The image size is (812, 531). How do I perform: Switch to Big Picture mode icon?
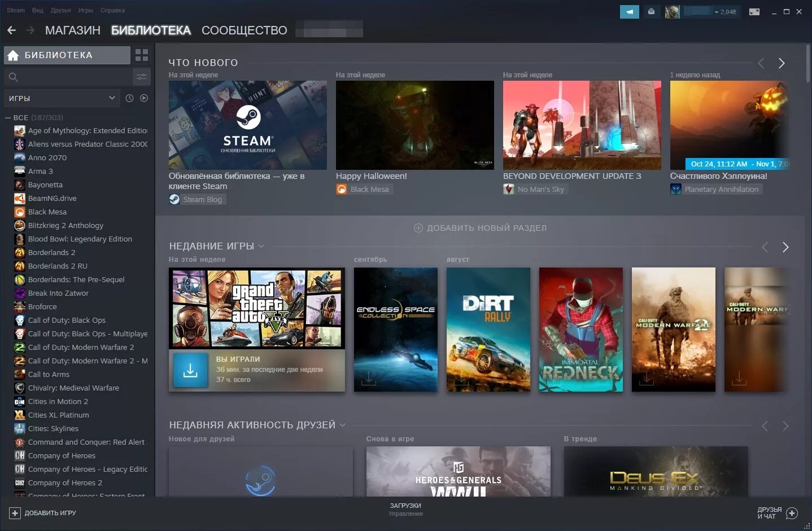coord(754,11)
